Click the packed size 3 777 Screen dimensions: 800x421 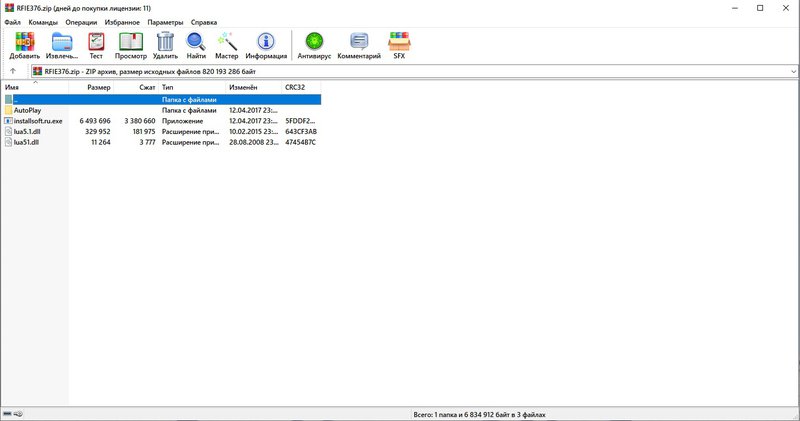click(x=147, y=142)
